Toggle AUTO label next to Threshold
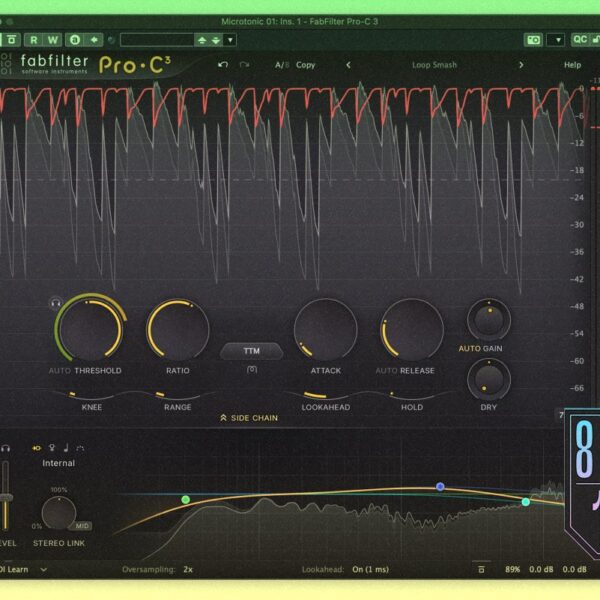 [60, 370]
